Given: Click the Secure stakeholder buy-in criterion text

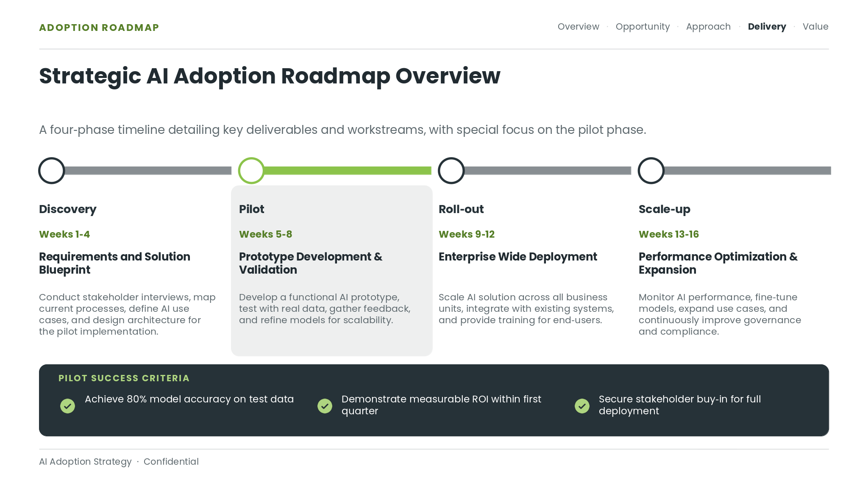Looking at the screenshot, I should (680, 405).
